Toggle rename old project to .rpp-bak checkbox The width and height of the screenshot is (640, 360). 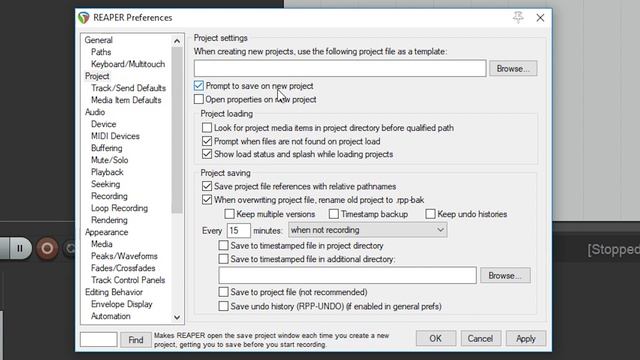click(x=207, y=200)
